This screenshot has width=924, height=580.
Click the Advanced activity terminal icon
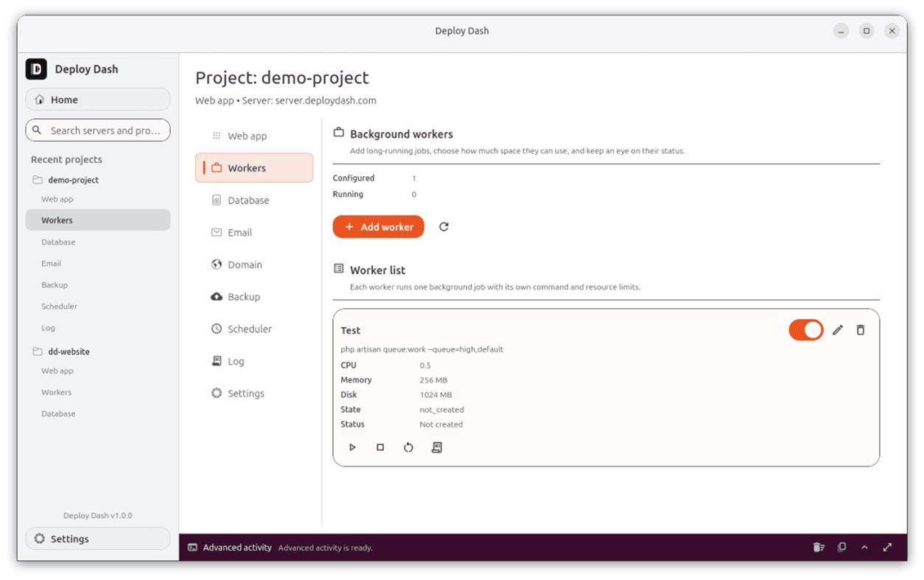pyautogui.click(x=192, y=548)
